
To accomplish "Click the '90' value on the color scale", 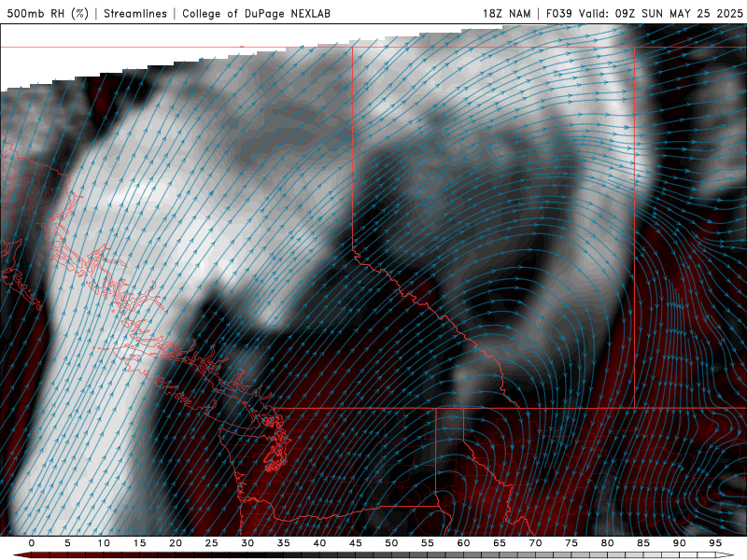I will pyautogui.click(x=679, y=543).
